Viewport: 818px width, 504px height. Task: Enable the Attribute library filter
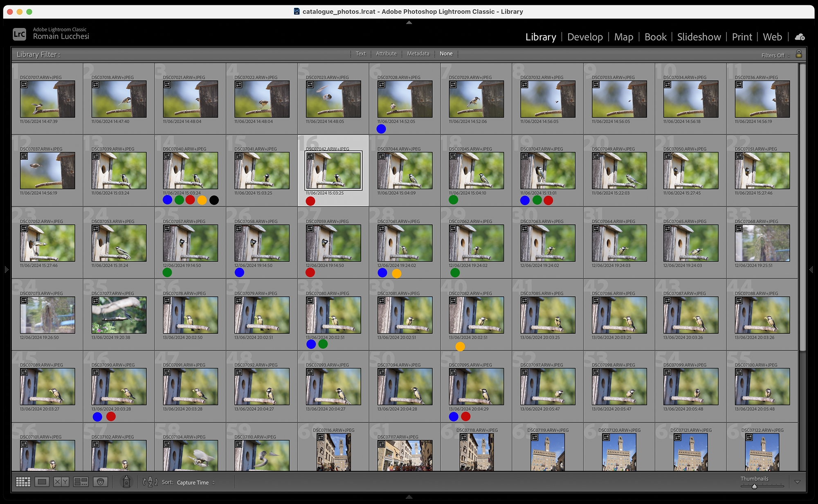click(x=386, y=54)
